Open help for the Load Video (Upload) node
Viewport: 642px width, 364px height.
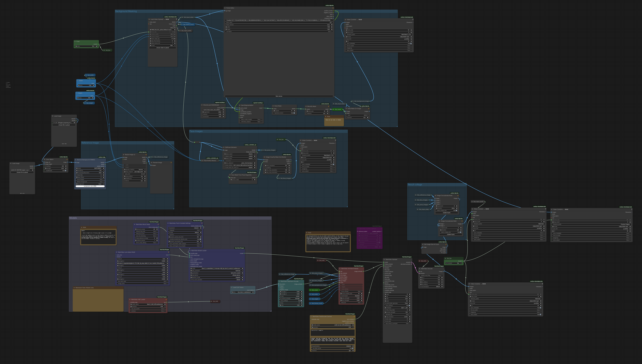point(176,19)
